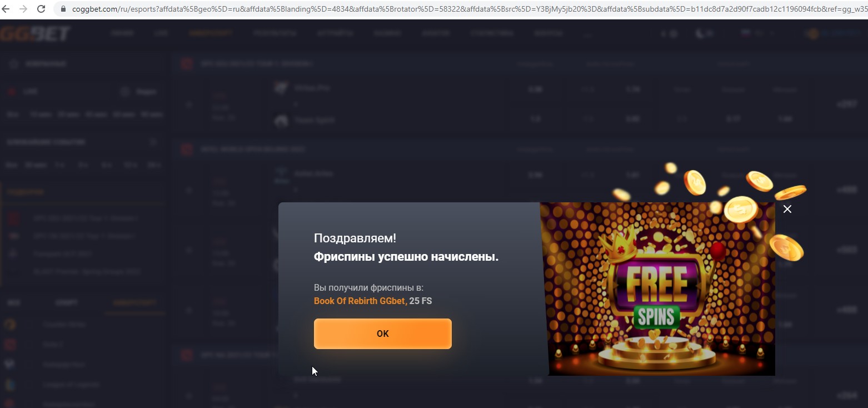Viewport: 868px width, 408px height.
Task: Open the Book Of Rebirth GGbet link
Action: coord(359,301)
